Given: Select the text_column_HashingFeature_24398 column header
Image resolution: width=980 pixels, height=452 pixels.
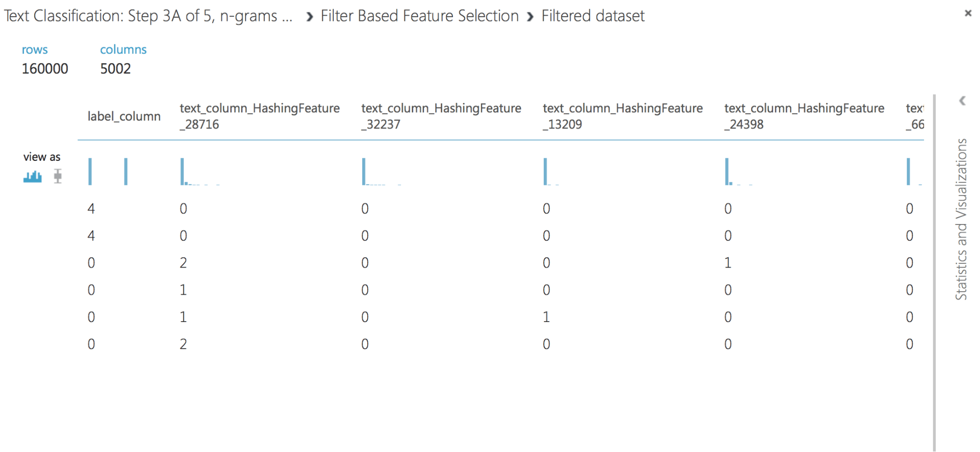Looking at the screenshot, I should pyautogui.click(x=804, y=116).
